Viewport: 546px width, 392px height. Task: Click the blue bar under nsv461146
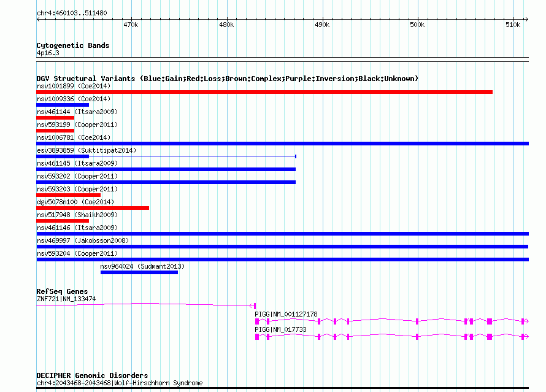point(282,234)
